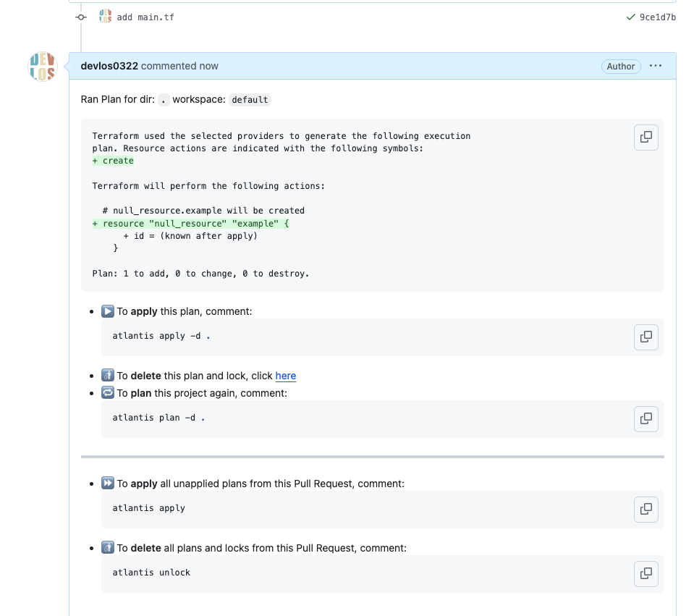Click the trash emoji beside 'delete all plans and locks'
686x616 pixels.
(x=108, y=547)
